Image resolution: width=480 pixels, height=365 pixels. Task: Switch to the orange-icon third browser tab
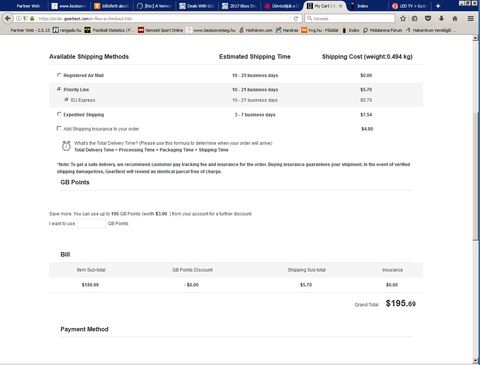point(112,6)
